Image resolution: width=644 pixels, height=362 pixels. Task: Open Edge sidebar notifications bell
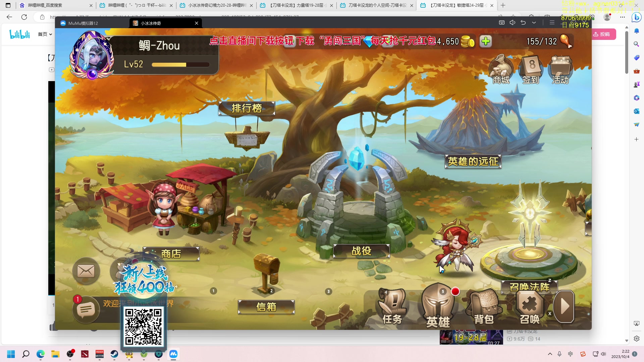pos(636,31)
